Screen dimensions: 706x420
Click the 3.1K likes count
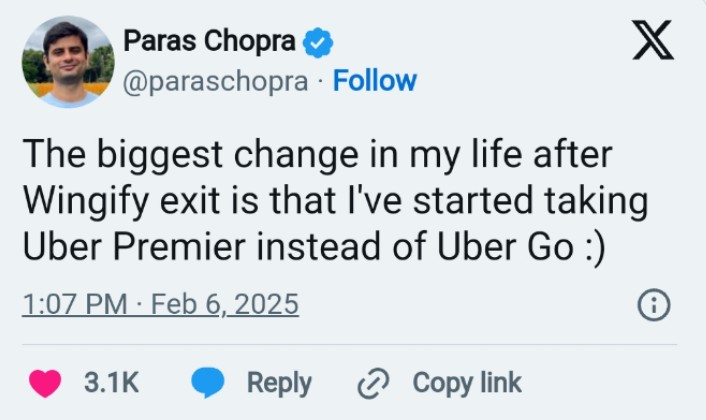coord(111,383)
